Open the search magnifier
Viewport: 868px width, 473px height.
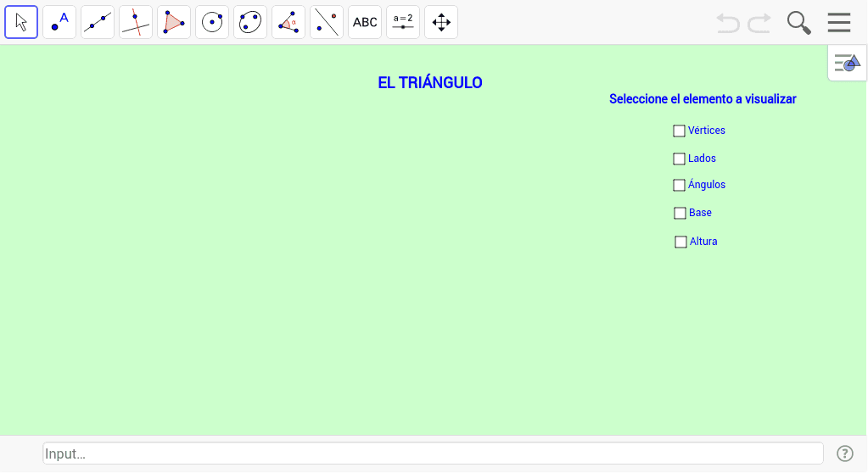798,23
